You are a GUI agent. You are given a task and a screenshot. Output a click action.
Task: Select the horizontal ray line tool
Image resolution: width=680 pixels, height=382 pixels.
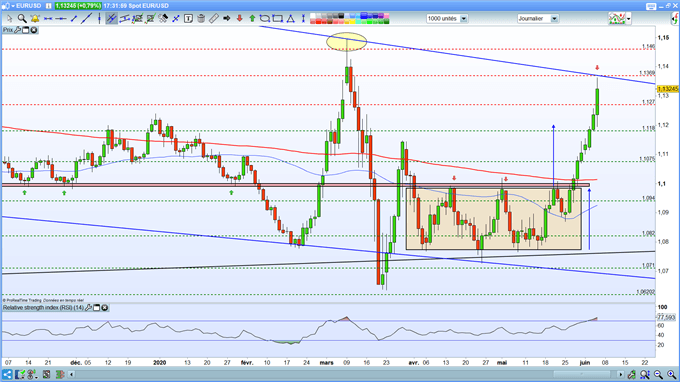(61, 19)
